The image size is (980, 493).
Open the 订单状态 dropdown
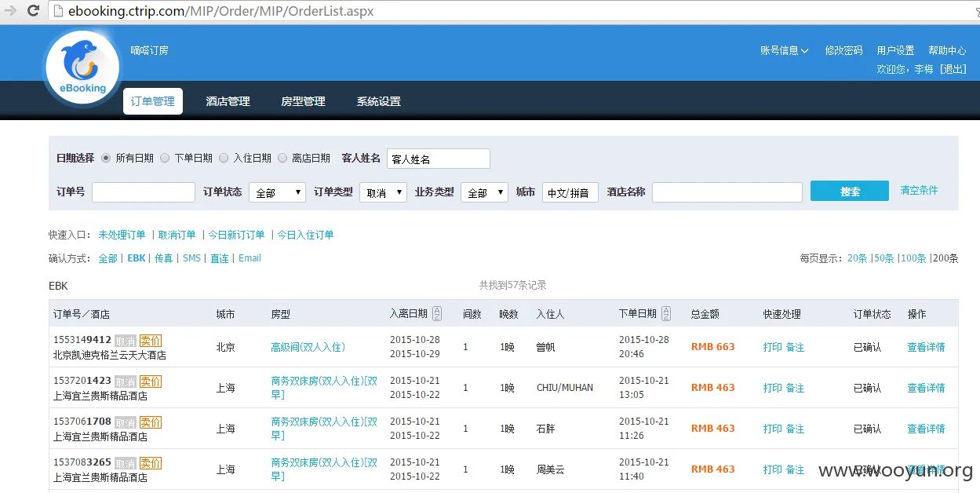[x=276, y=192]
